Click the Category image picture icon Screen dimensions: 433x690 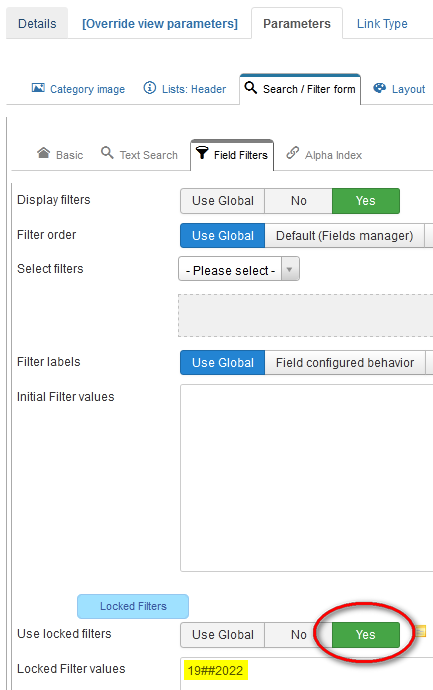point(38,88)
